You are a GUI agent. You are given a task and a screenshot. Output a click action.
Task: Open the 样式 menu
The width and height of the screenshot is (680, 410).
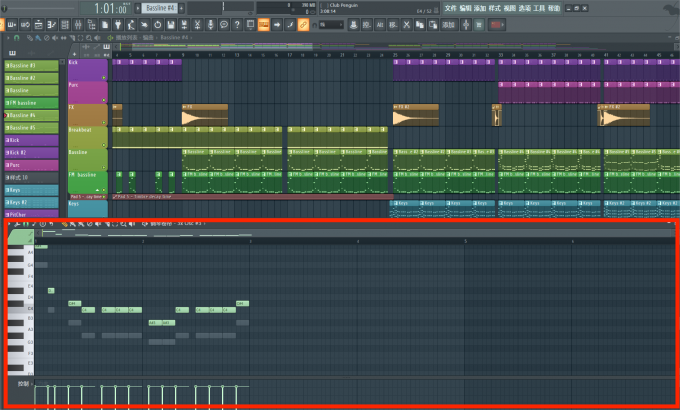pyautogui.click(x=495, y=8)
